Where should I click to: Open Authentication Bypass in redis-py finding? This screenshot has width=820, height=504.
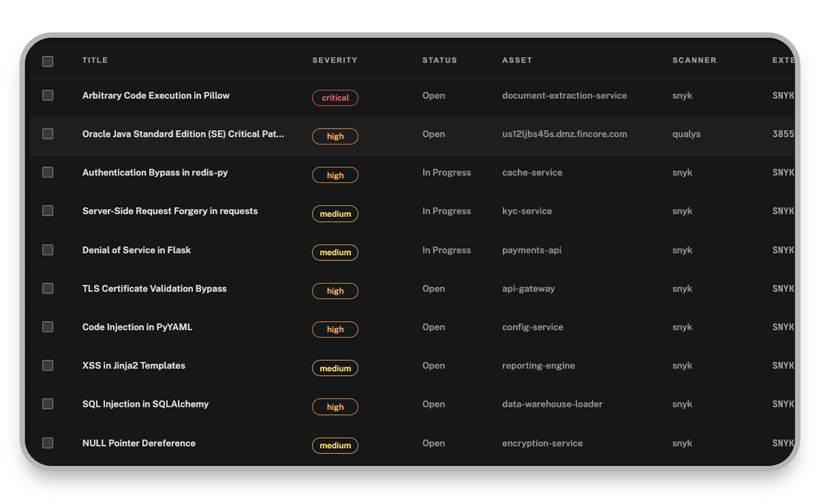[x=155, y=173]
